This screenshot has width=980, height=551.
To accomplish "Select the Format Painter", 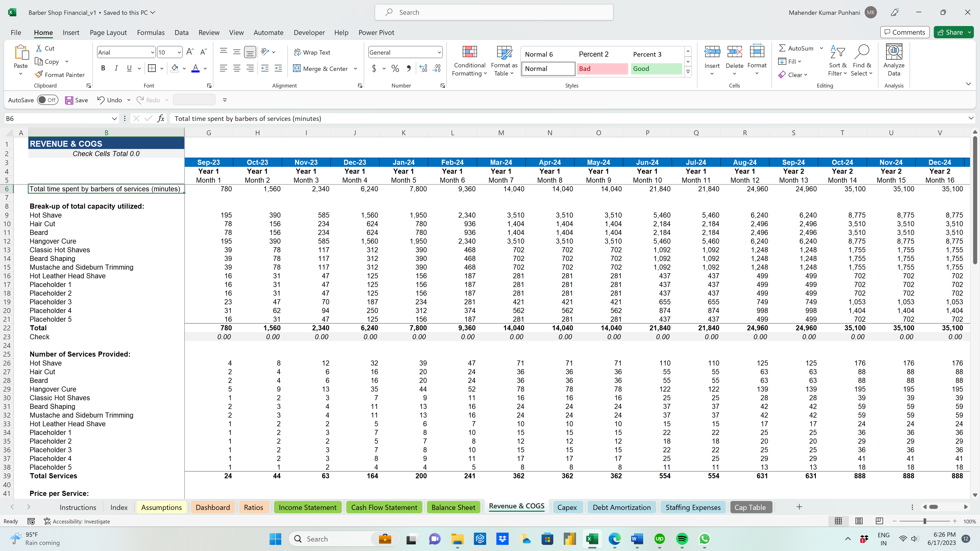I will pyautogui.click(x=60, y=74).
